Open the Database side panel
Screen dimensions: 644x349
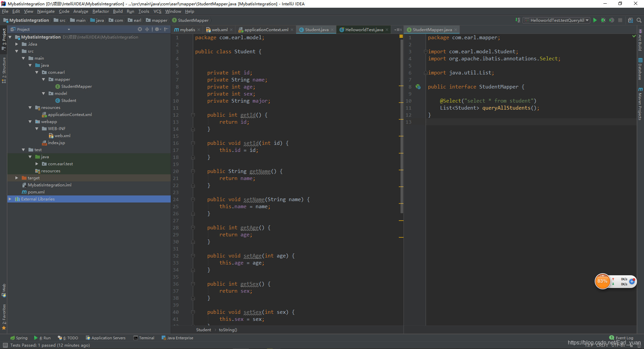(x=640, y=69)
